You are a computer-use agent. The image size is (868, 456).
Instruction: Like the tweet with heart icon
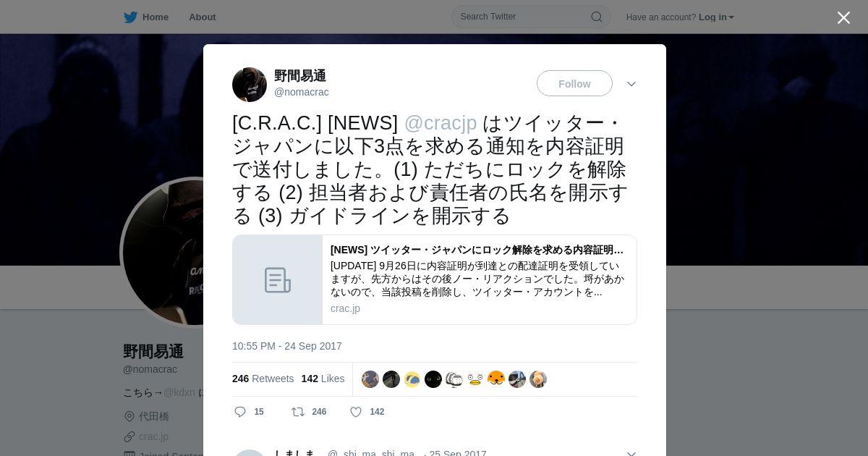pyautogui.click(x=356, y=412)
